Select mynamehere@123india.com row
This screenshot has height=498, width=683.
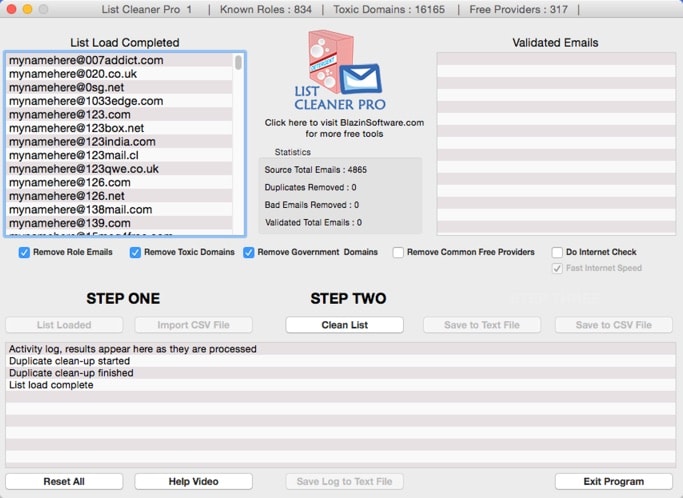120,142
